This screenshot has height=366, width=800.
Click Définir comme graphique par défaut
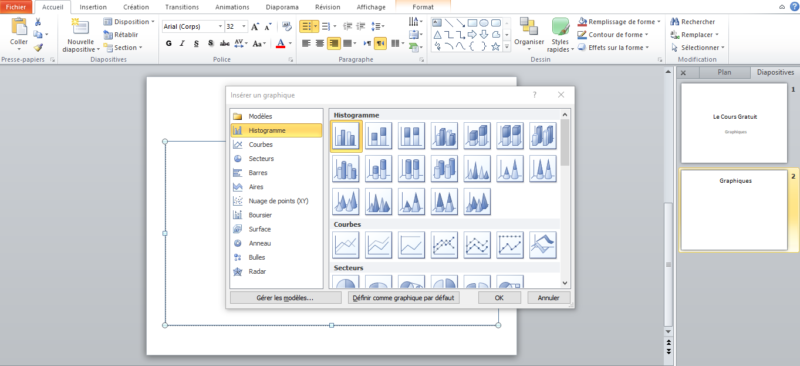404,298
